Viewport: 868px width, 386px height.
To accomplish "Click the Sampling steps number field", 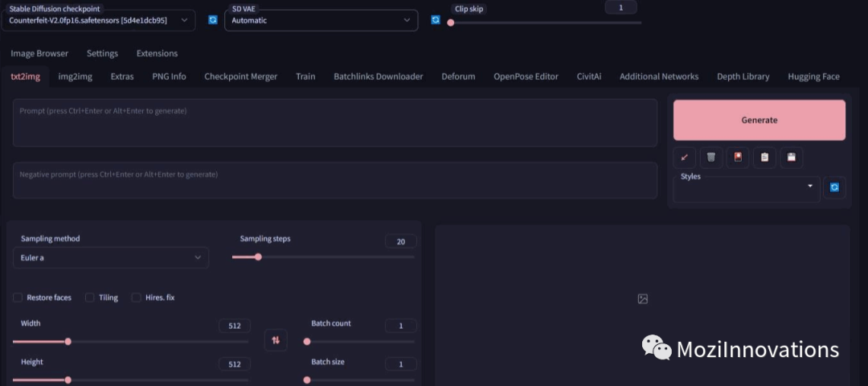I will click(401, 241).
